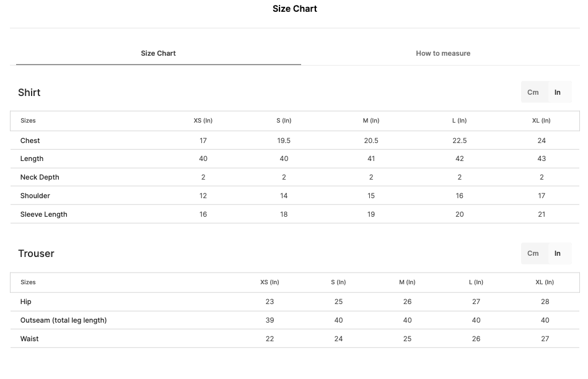Click the Neck Depth row label
This screenshot has width=588, height=379.
(40, 177)
